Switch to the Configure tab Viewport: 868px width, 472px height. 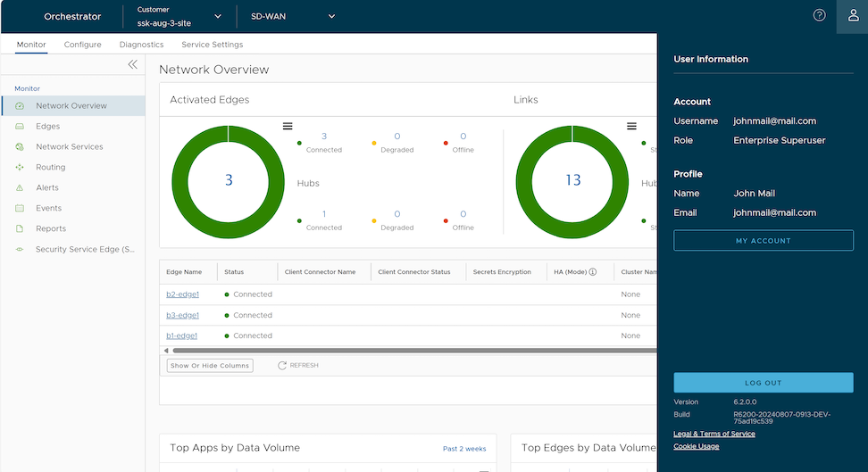point(82,45)
